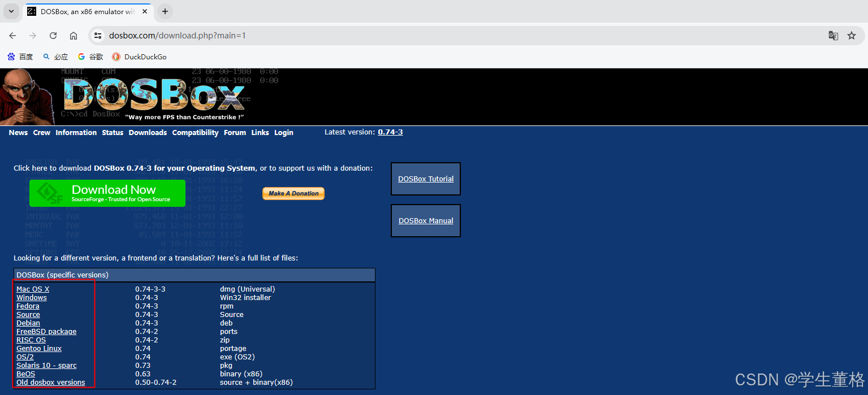Screen dimensions: 868x395
Task: Click the forward navigation arrow
Action: (33, 36)
